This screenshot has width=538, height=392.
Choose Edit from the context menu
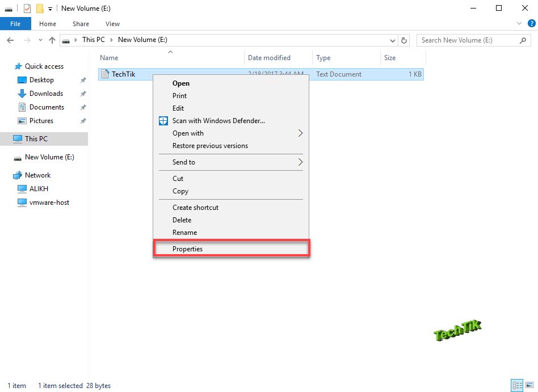(231, 108)
